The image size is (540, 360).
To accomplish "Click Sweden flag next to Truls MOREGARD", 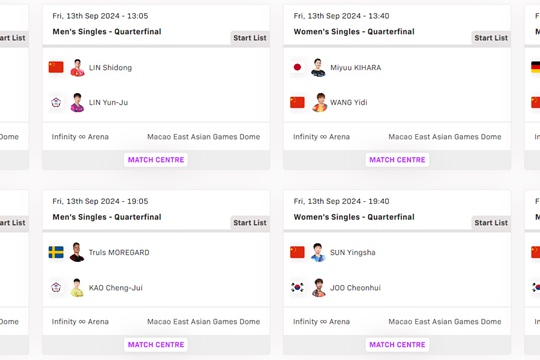I will pos(56,252).
